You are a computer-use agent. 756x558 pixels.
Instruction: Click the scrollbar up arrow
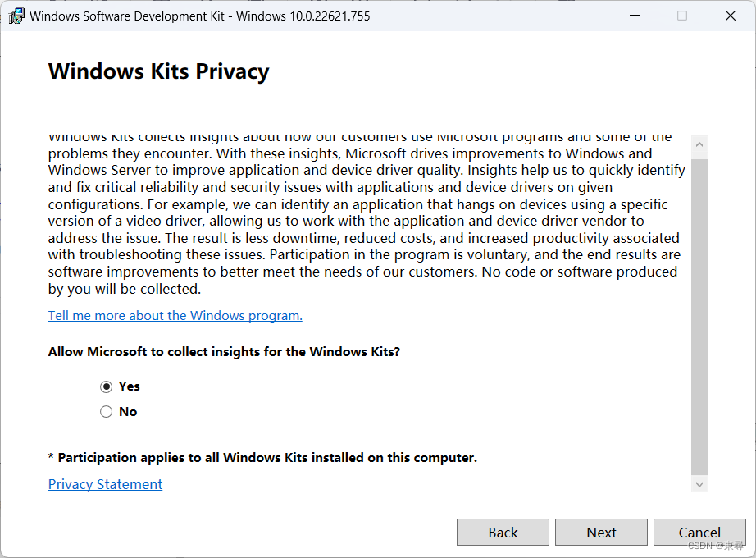699,145
